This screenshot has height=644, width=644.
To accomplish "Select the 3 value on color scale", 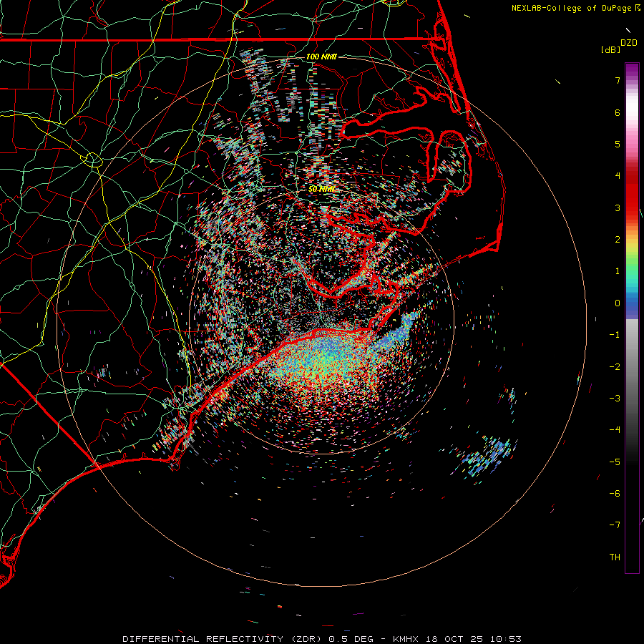I will pos(618,208).
